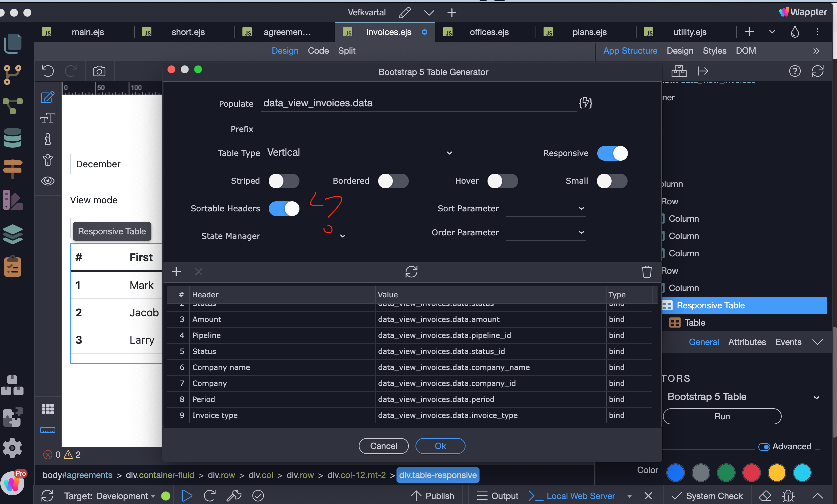
Task: Add a new column row with plus icon
Action: pos(176,272)
